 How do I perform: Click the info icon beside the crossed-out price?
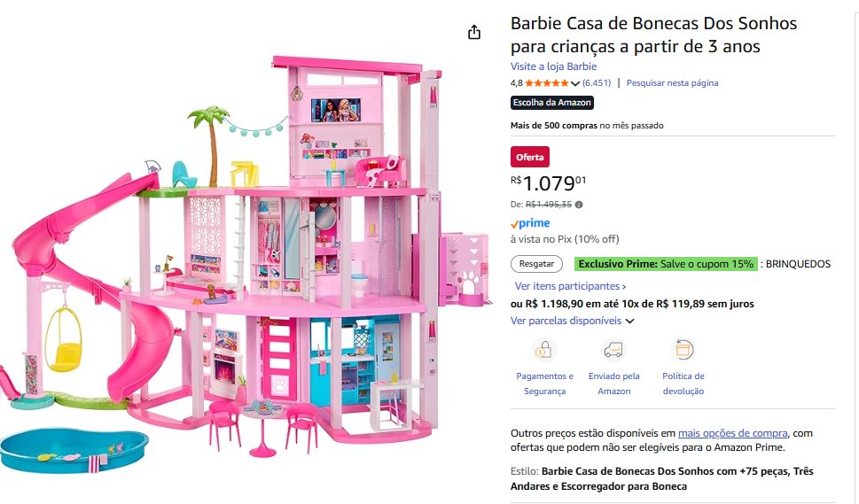point(579,205)
